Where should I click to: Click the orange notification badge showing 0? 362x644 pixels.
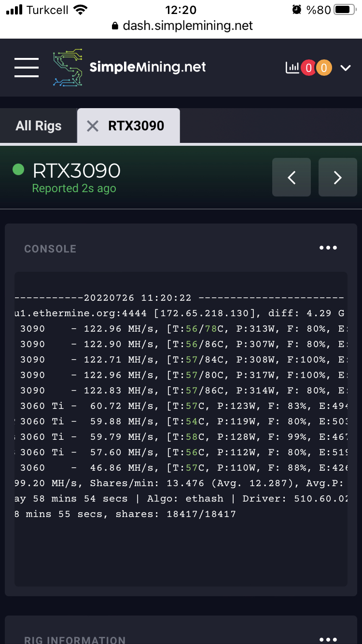click(x=324, y=68)
